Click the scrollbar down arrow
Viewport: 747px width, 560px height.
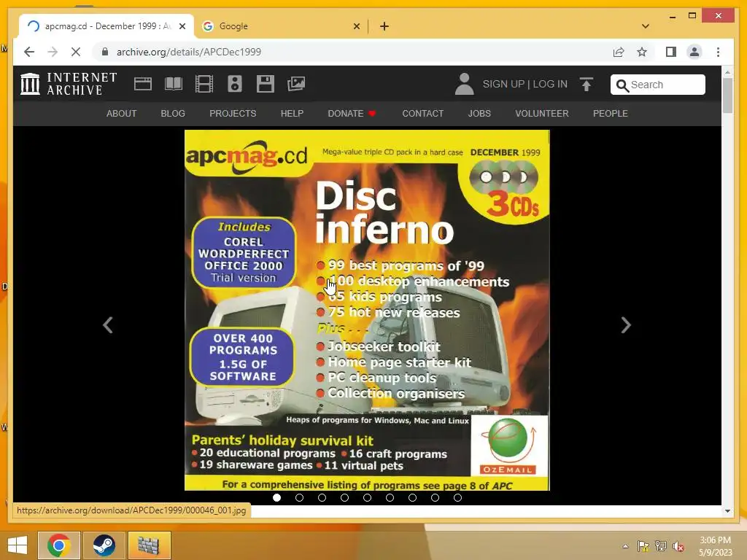click(x=727, y=511)
